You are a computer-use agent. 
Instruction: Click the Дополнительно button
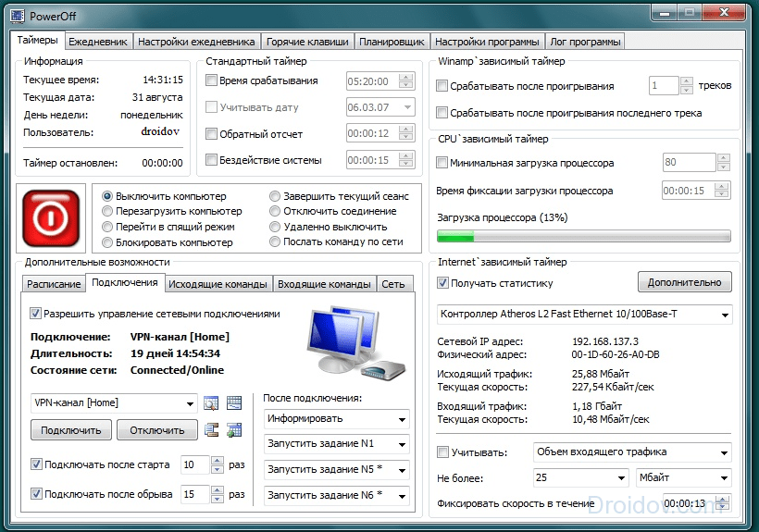pos(684,282)
